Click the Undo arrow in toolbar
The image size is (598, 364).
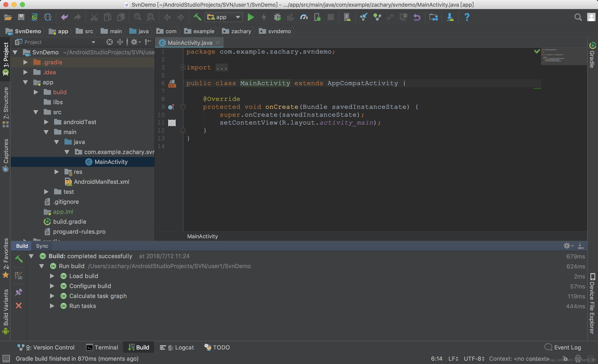pos(64,17)
